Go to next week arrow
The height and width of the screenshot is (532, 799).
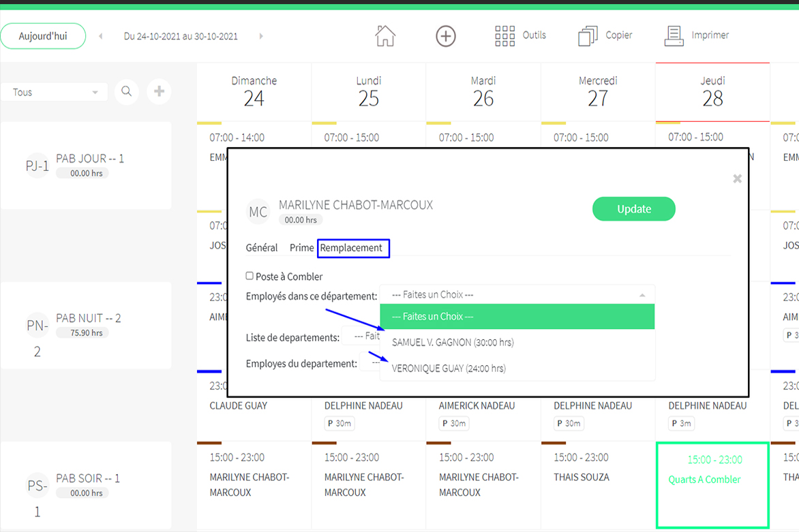tap(261, 36)
